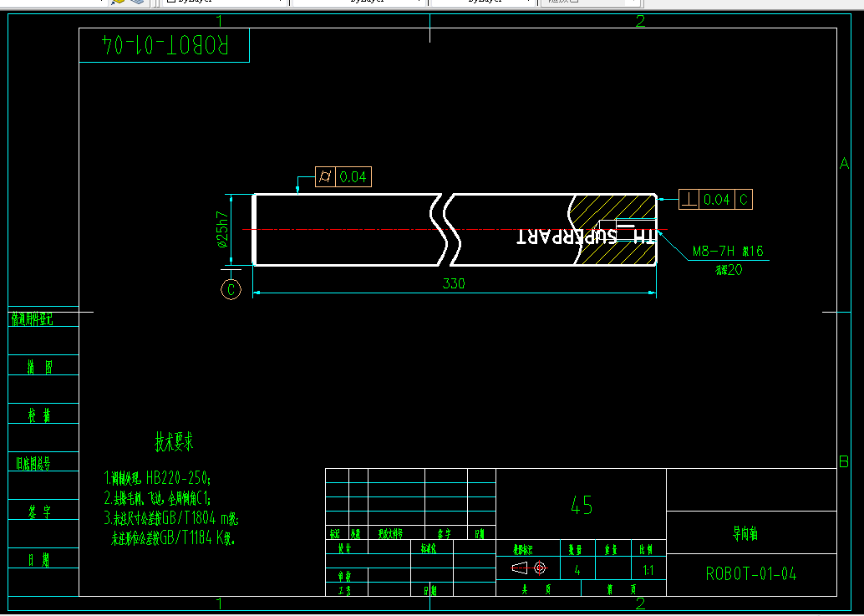
Task: Click the part name 导向轴
Action: click(745, 533)
